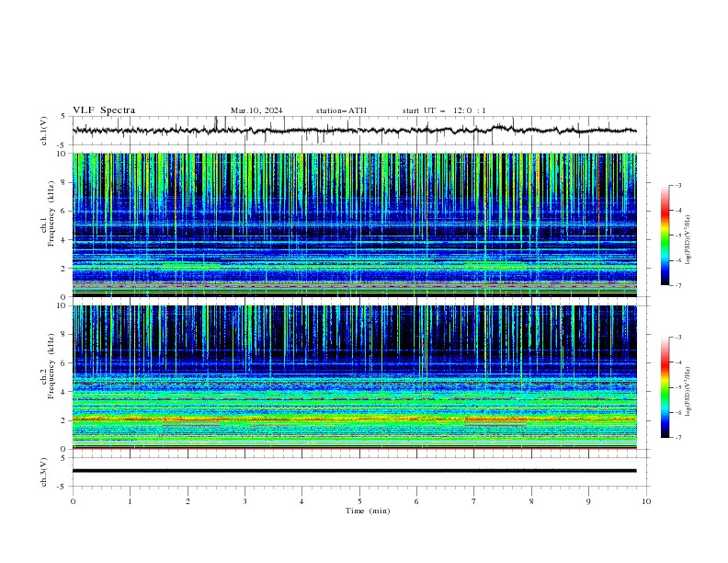Click the ch.1 spectrogram plot
The image size is (728, 563).
[355, 224]
